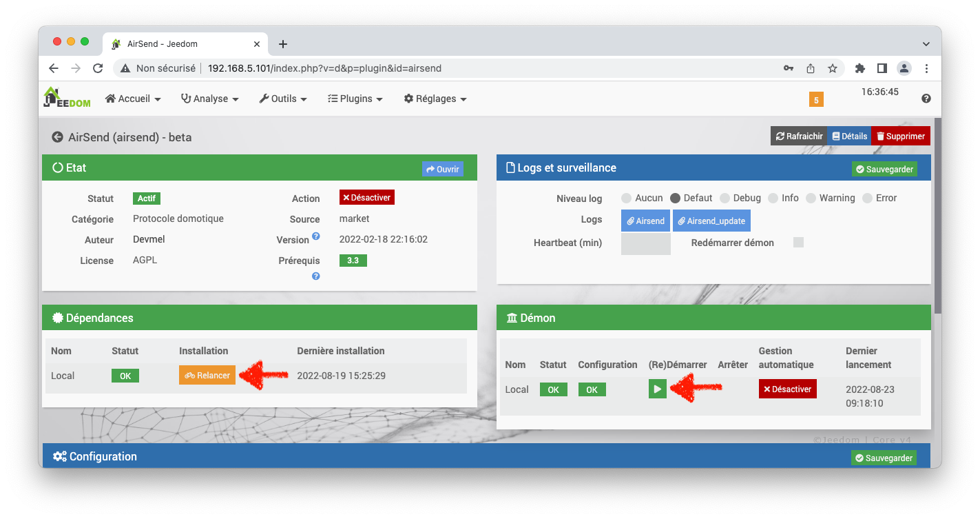Open the Analyse dropdown
The width and height of the screenshot is (980, 519).
(x=209, y=99)
